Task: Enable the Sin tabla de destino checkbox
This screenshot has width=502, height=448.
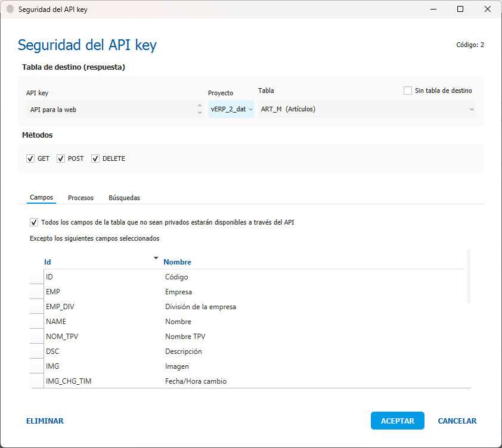Action: [408, 91]
